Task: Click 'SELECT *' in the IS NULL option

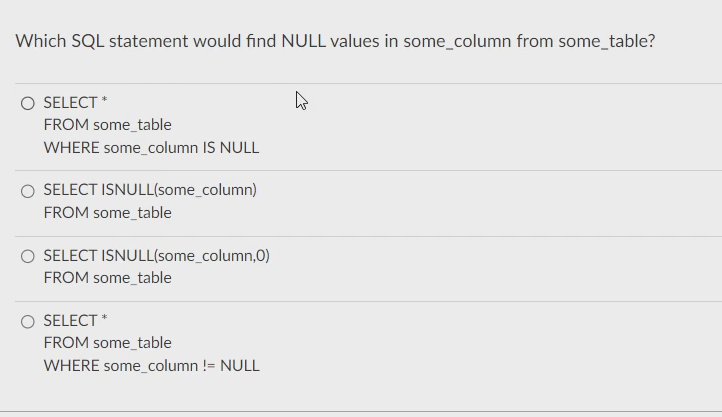Action: tap(76, 102)
